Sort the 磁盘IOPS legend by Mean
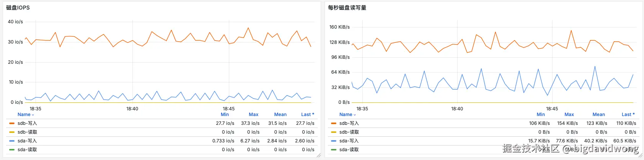The image size is (644, 160). pyautogui.click(x=280, y=115)
